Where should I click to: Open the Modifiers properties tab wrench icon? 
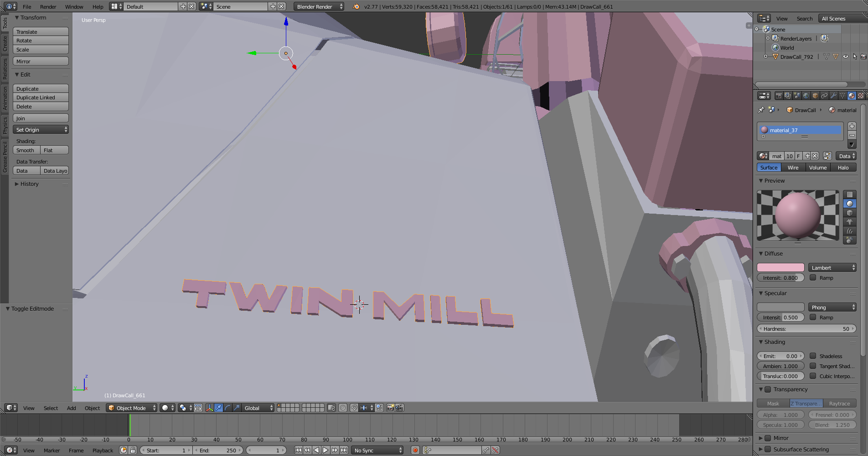point(833,96)
